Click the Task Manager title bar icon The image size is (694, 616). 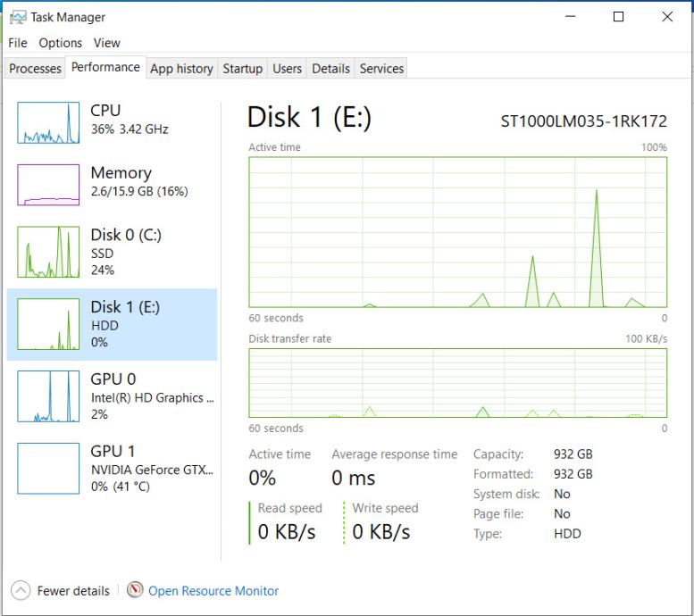(18, 17)
